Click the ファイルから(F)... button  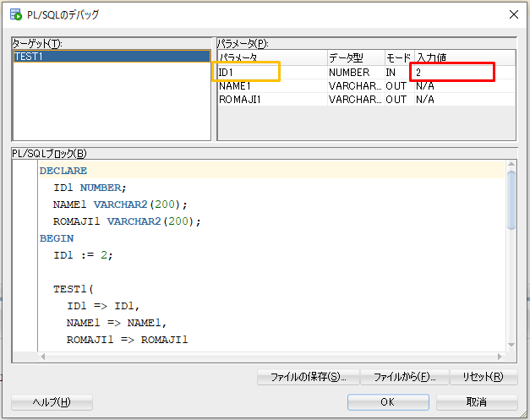click(405, 377)
